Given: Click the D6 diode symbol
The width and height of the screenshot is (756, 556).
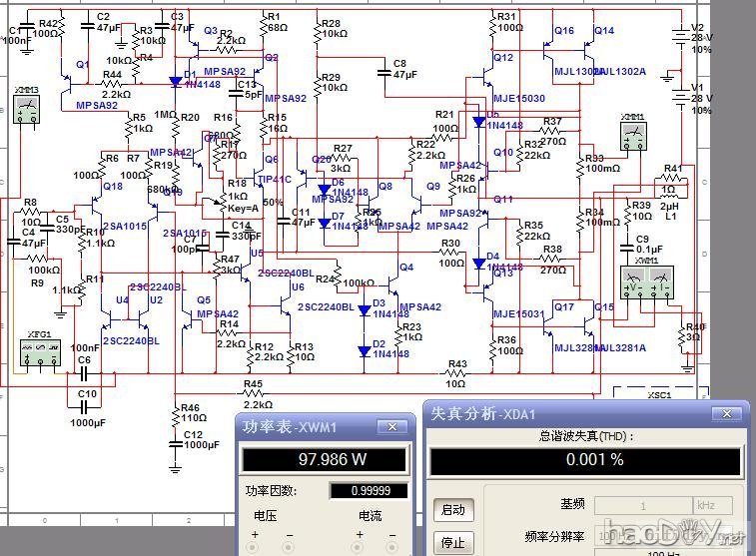Looking at the screenshot, I should coord(324,189).
